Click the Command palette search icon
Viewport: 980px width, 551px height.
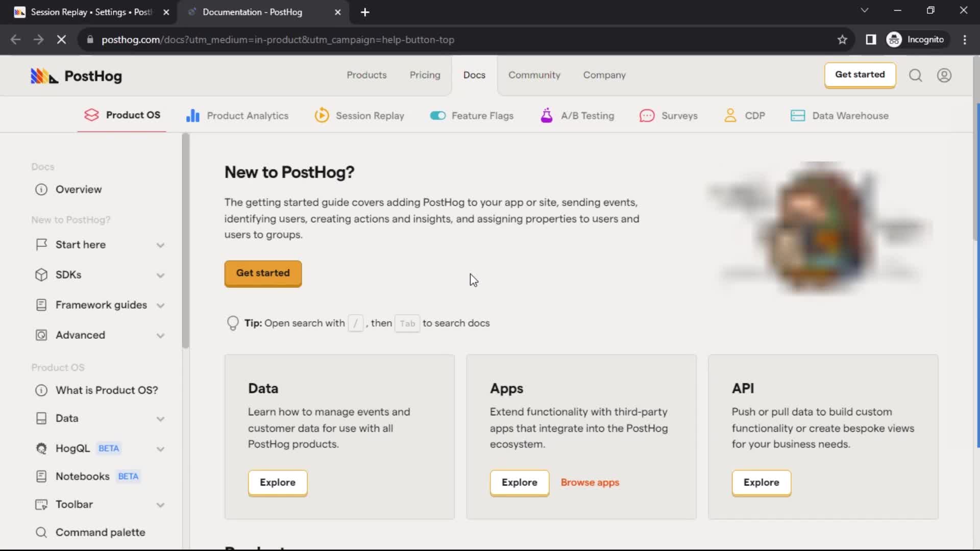click(x=41, y=533)
